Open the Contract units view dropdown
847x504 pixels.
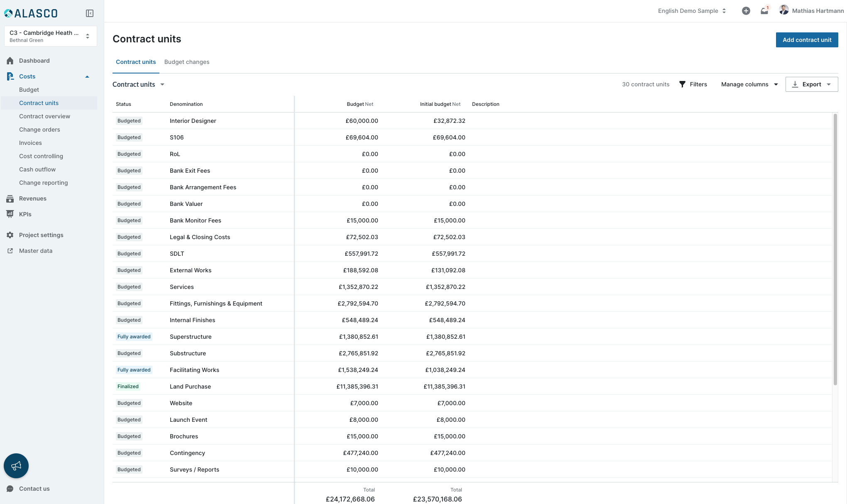click(x=139, y=84)
